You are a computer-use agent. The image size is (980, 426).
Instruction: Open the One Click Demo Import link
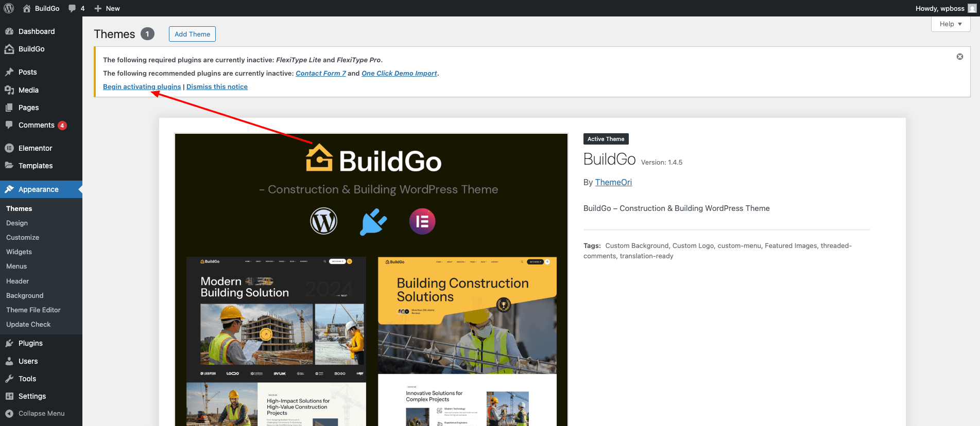pos(399,73)
